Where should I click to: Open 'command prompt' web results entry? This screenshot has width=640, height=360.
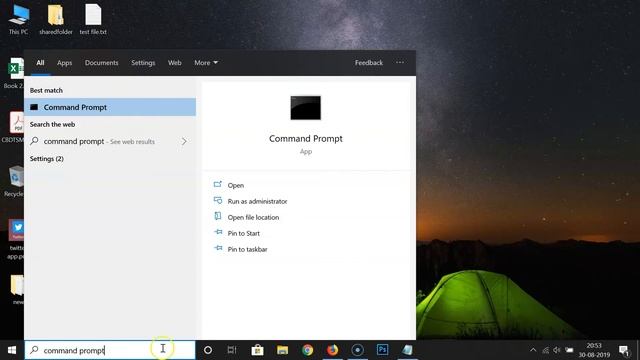(110, 141)
